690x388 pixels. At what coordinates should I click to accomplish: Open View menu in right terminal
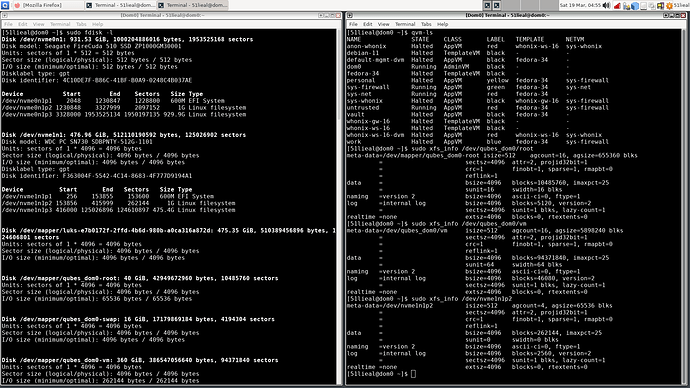click(x=384, y=24)
